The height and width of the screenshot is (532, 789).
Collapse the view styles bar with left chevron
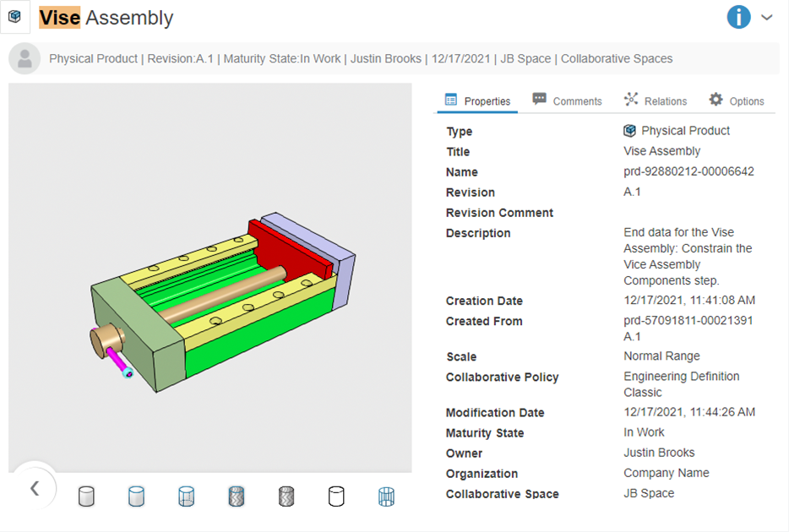(x=35, y=488)
